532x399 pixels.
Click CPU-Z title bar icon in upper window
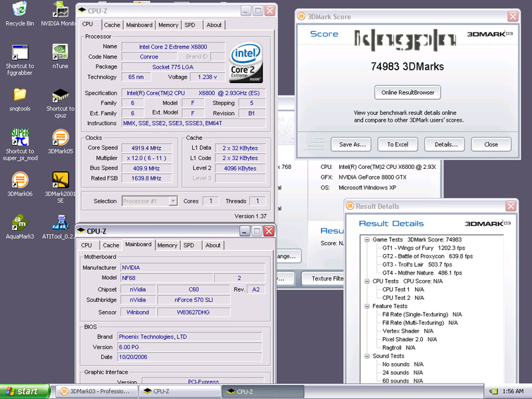coord(82,11)
